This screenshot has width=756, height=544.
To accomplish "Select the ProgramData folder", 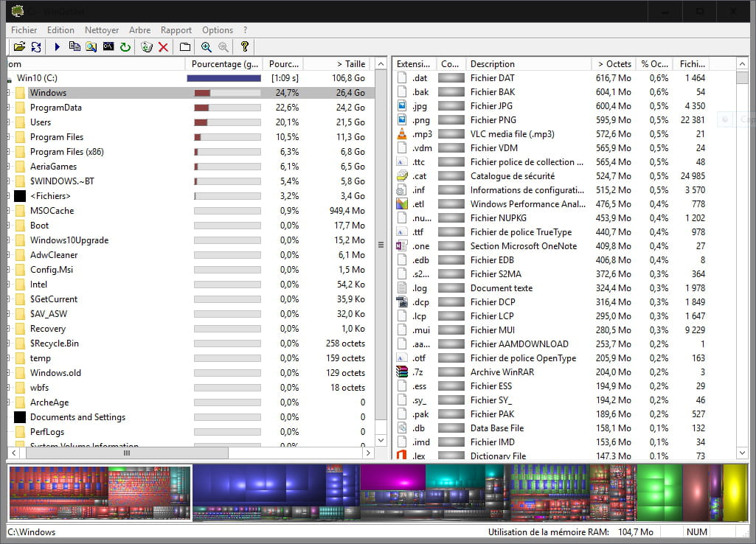I will (190, 108).
